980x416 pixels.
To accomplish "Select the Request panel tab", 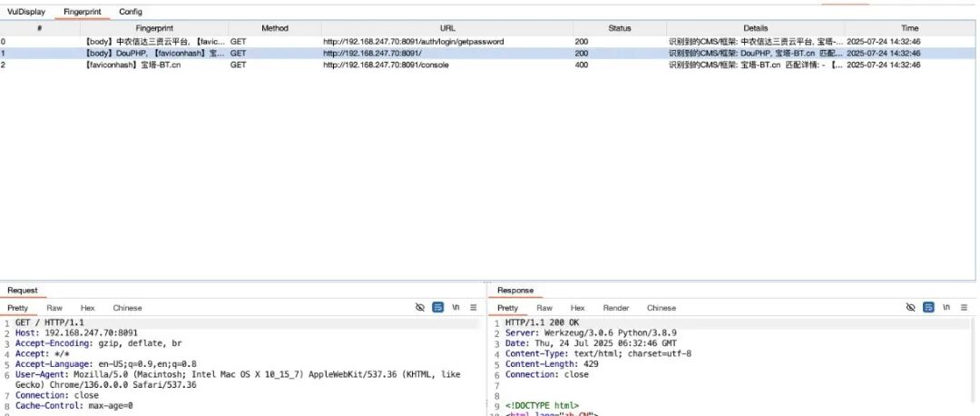I will coord(23,291).
